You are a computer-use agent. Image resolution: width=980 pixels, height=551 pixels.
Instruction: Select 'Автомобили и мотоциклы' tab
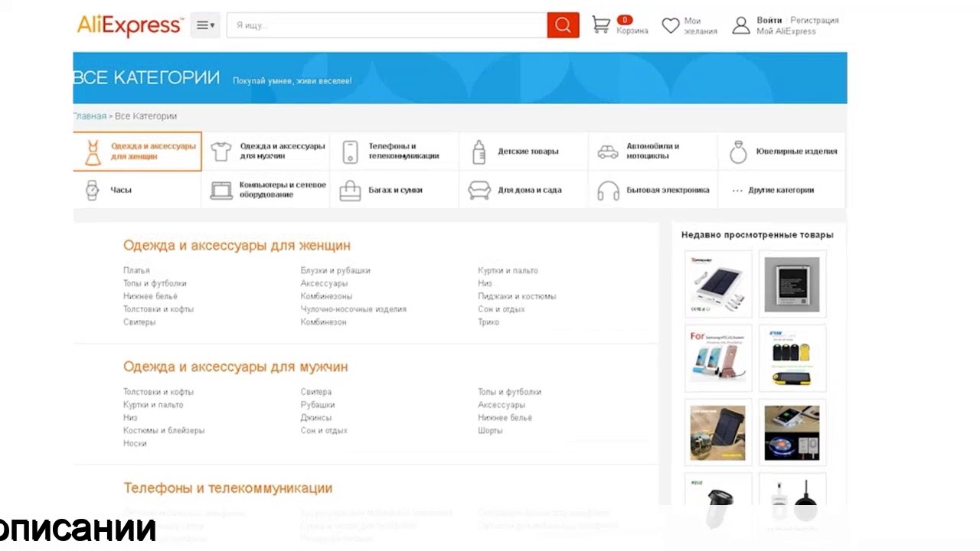pyautogui.click(x=652, y=152)
